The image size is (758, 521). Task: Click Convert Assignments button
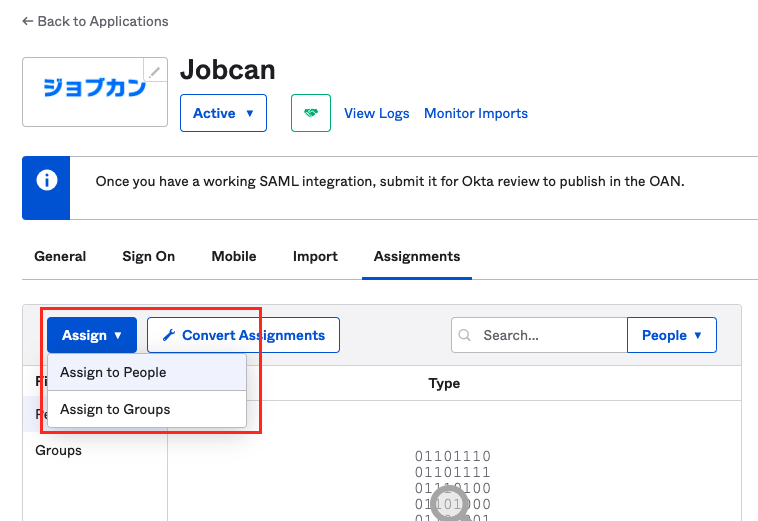tap(243, 335)
